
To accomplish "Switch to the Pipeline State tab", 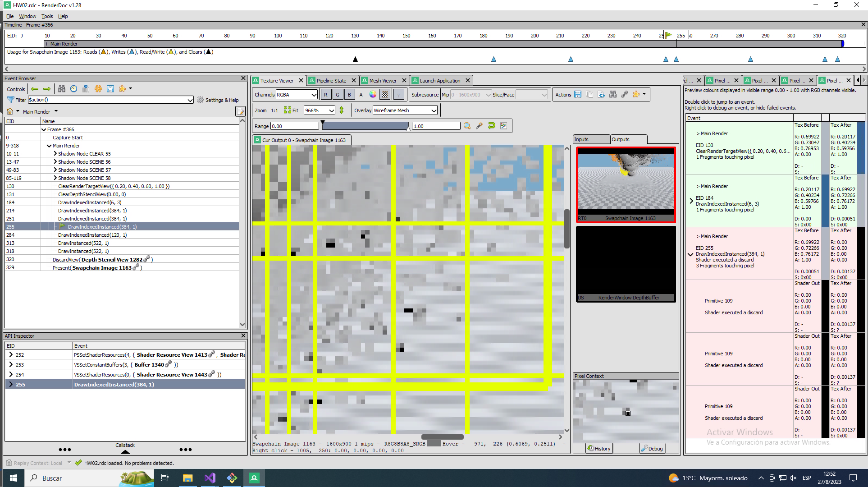I will 332,80.
